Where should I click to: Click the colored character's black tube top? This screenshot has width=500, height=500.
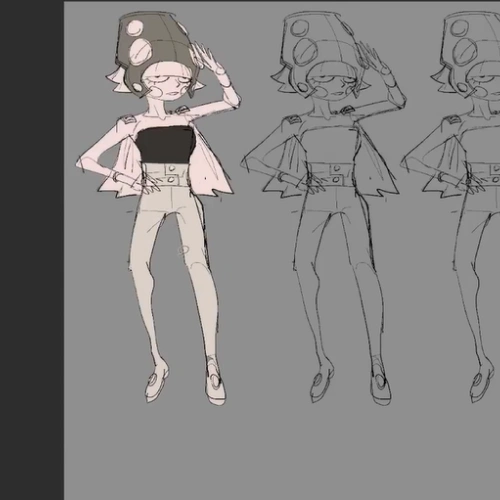pos(165,145)
